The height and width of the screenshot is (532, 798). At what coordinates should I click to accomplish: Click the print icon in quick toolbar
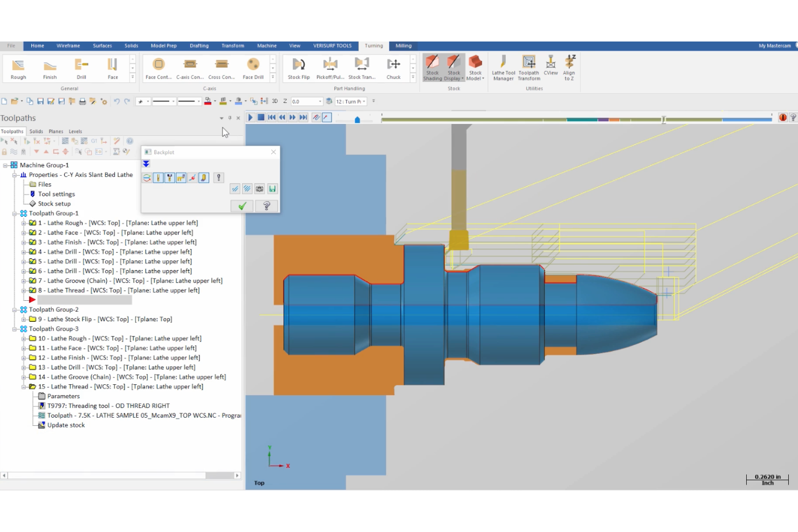point(82,101)
